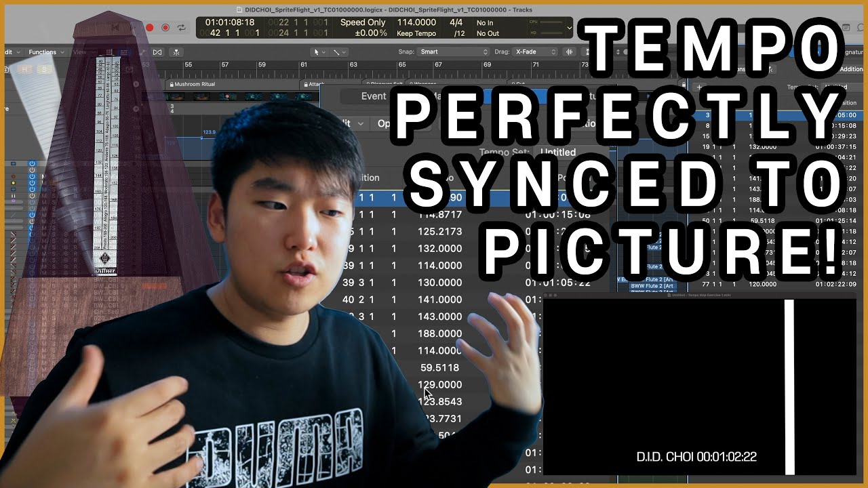Click the No In punch locator
Image resolution: width=868 pixels, height=488 pixels.
(x=485, y=22)
